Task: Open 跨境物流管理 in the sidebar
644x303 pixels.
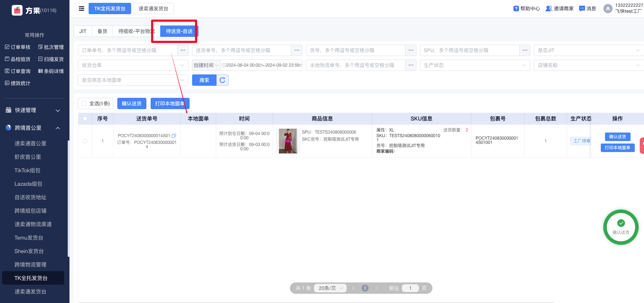Action: [30, 265]
